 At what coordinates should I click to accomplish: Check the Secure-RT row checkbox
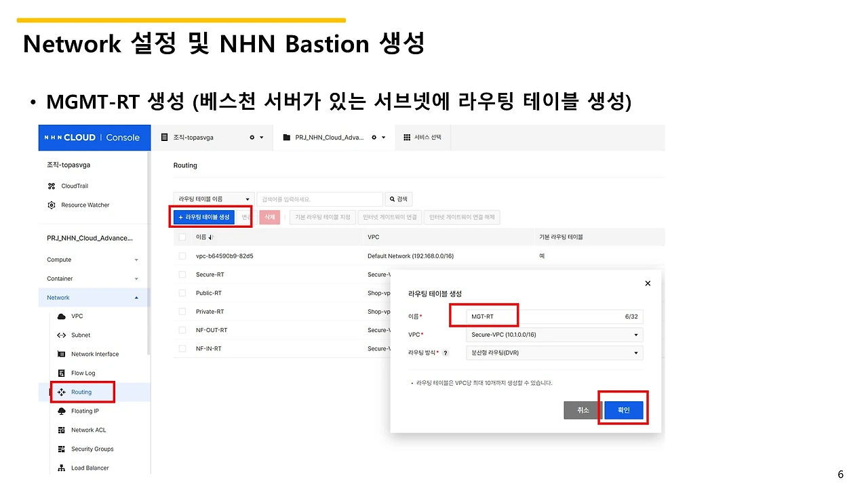[x=182, y=274]
